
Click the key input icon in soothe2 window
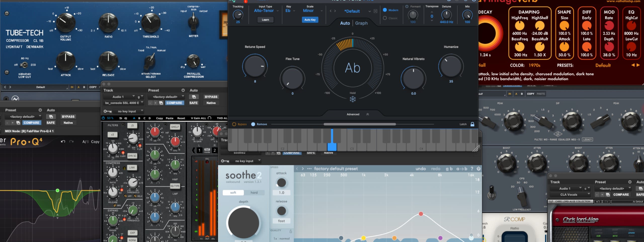(x=225, y=161)
